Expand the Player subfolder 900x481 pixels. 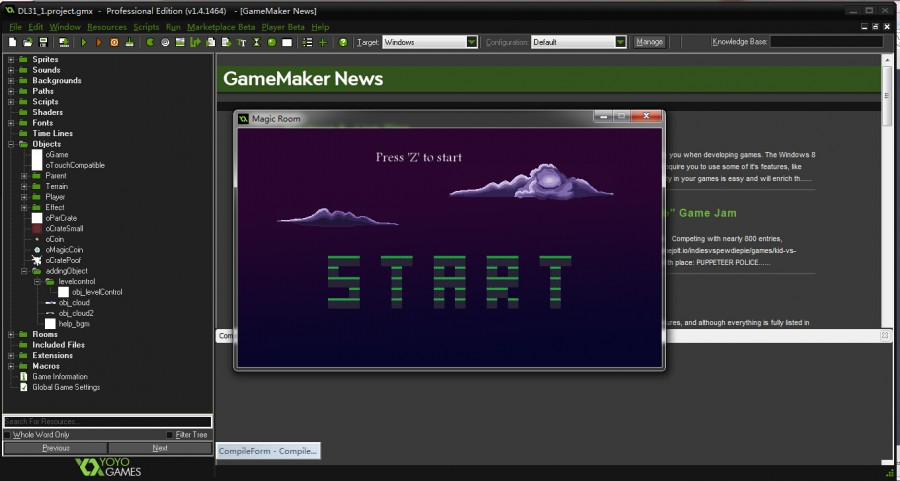click(24, 197)
